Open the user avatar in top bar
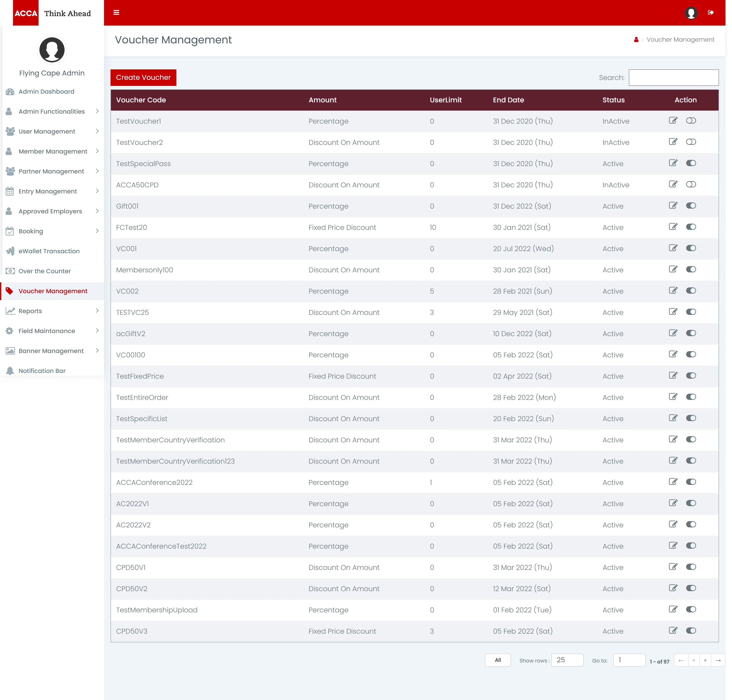The width and height of the screenshot is (732, 700). coord(691,13)
